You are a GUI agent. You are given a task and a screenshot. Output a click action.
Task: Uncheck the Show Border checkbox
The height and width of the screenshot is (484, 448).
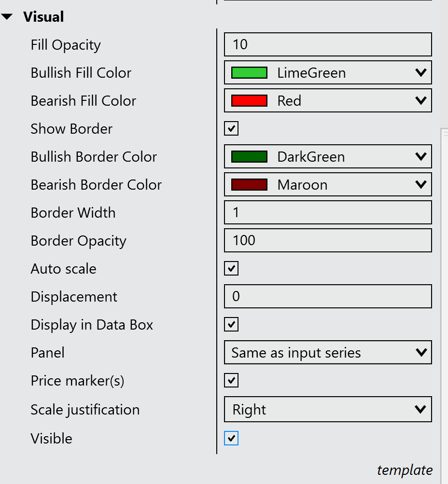[231, 129]
